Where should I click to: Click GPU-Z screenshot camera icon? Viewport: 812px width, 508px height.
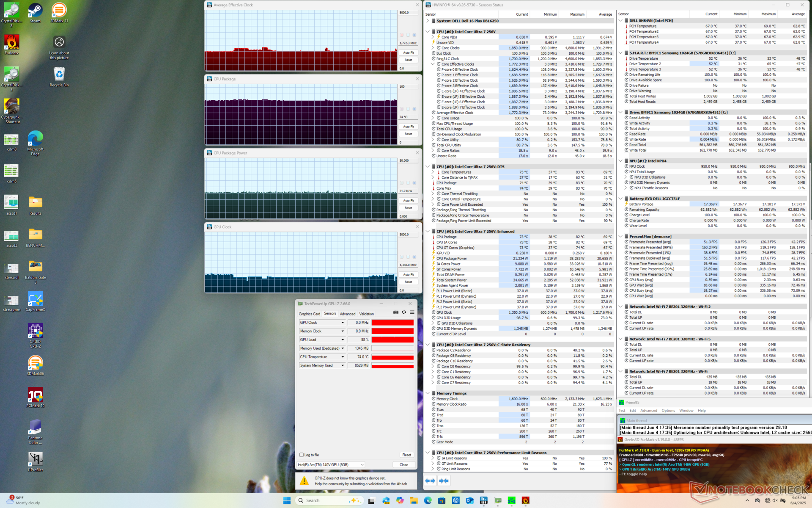tap(396, 312)
